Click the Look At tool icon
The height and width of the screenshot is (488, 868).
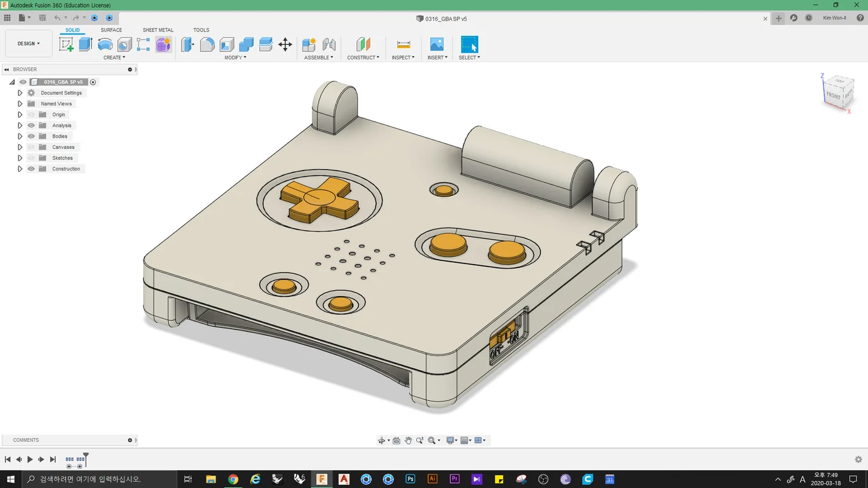click(x=396, y=441)
